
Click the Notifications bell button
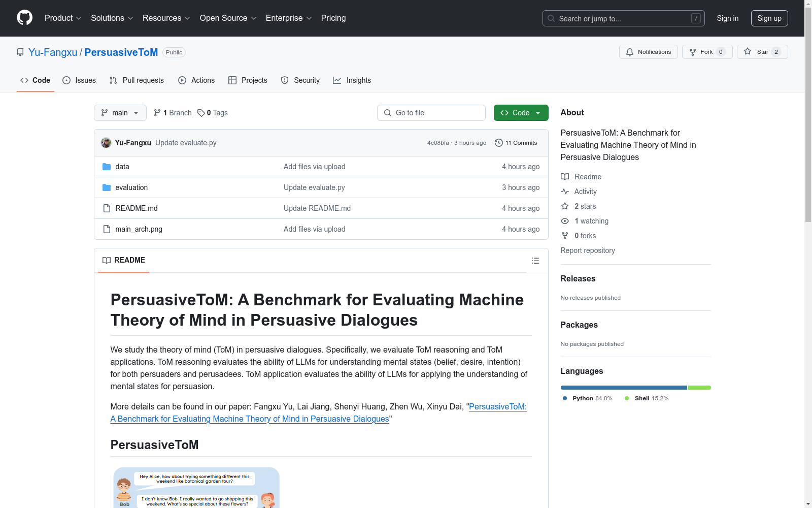click(x=648, y=52)
